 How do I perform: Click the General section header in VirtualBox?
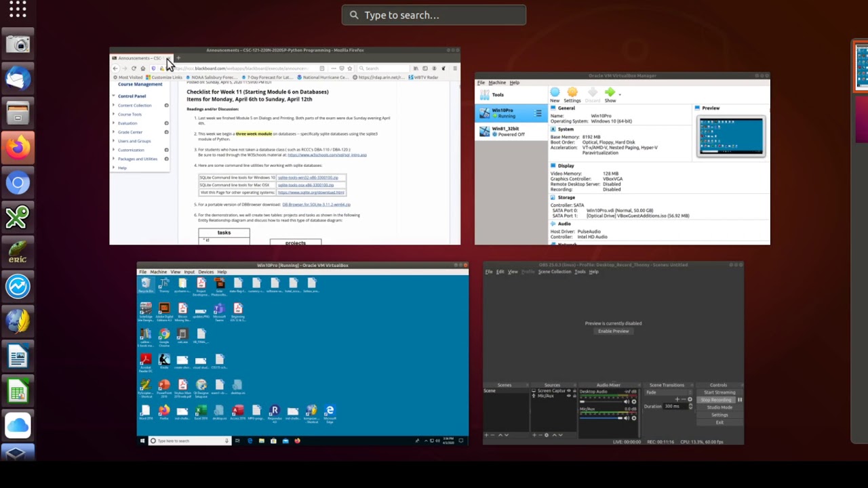[566, 108]
